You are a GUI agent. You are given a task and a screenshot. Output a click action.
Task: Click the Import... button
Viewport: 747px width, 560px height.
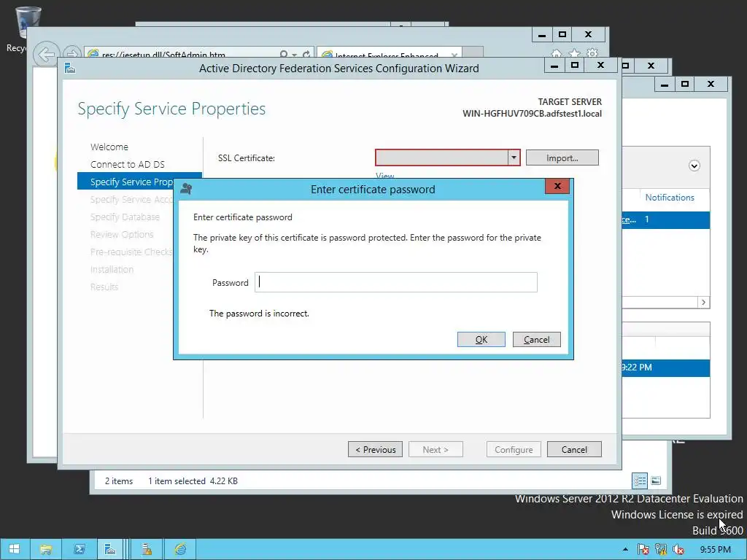[562, 158]
